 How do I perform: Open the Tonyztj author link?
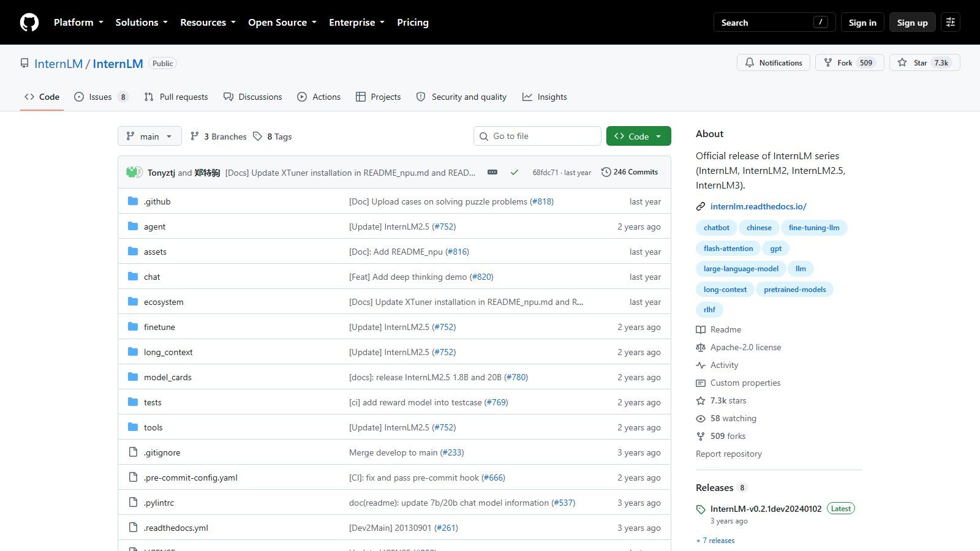click(161, 173)
